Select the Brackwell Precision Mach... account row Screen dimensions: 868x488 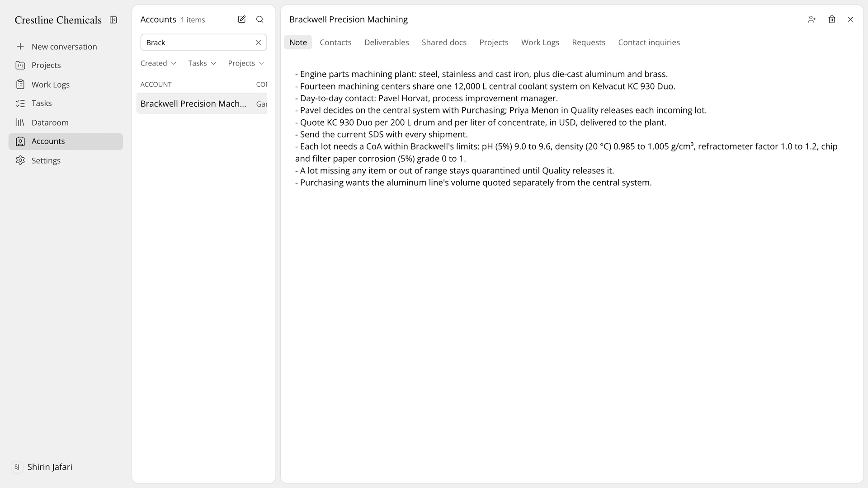202,103
